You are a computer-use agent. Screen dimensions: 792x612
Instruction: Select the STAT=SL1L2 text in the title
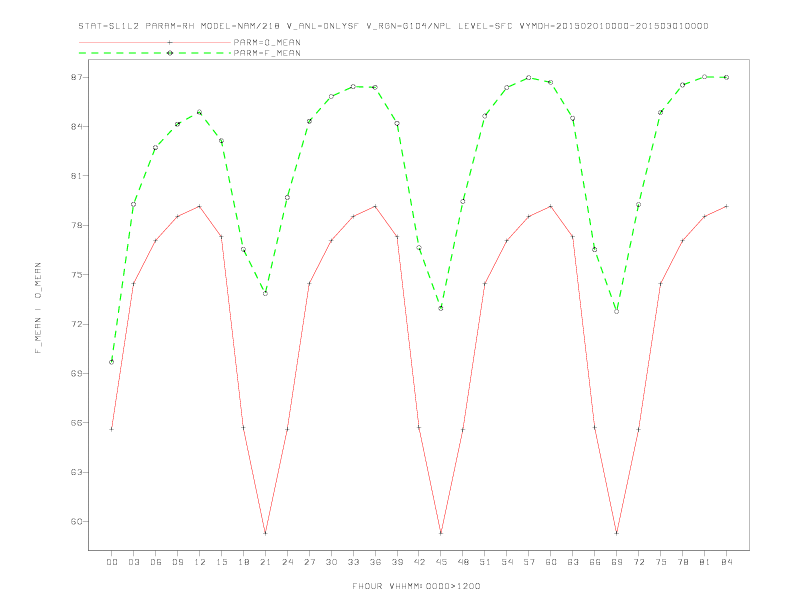point(109,26)
